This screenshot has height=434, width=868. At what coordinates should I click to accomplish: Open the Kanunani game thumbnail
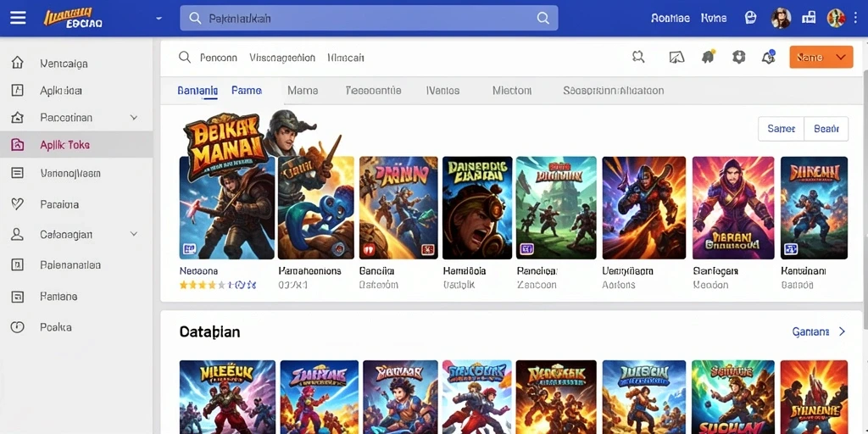(815, 208)
